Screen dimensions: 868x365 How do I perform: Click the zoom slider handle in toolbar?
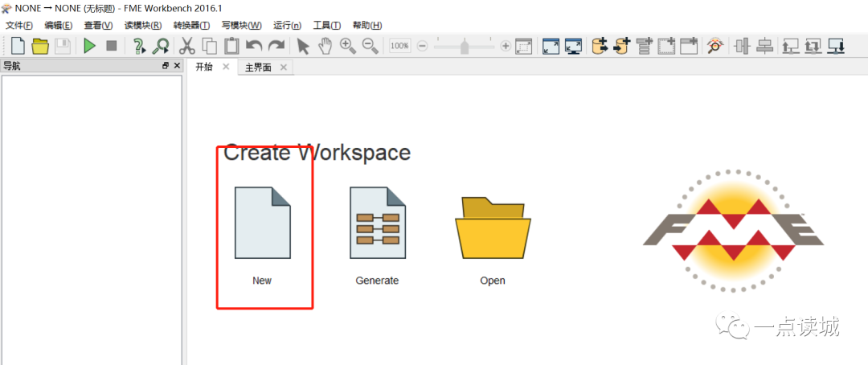pos(465,47)
